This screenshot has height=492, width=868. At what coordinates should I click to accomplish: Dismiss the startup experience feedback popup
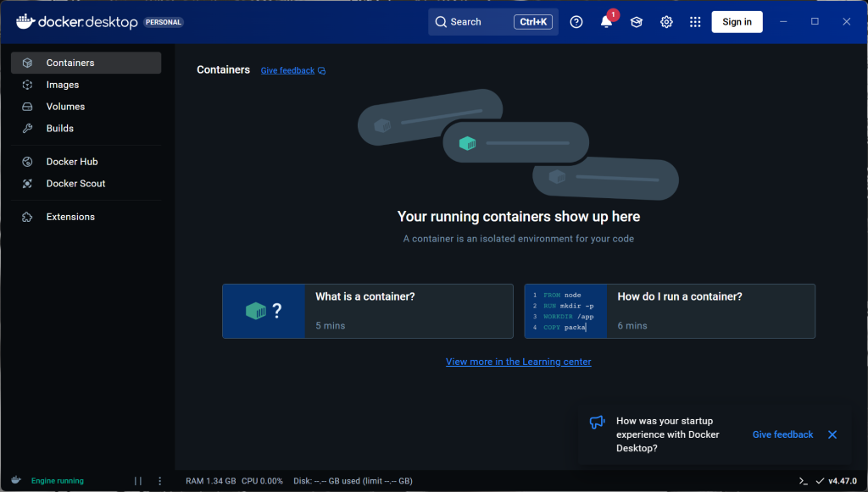(x=832, y=434)
